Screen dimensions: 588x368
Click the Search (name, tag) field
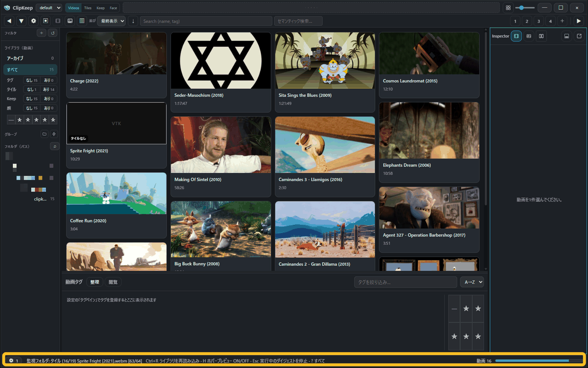tap(206, 21)
